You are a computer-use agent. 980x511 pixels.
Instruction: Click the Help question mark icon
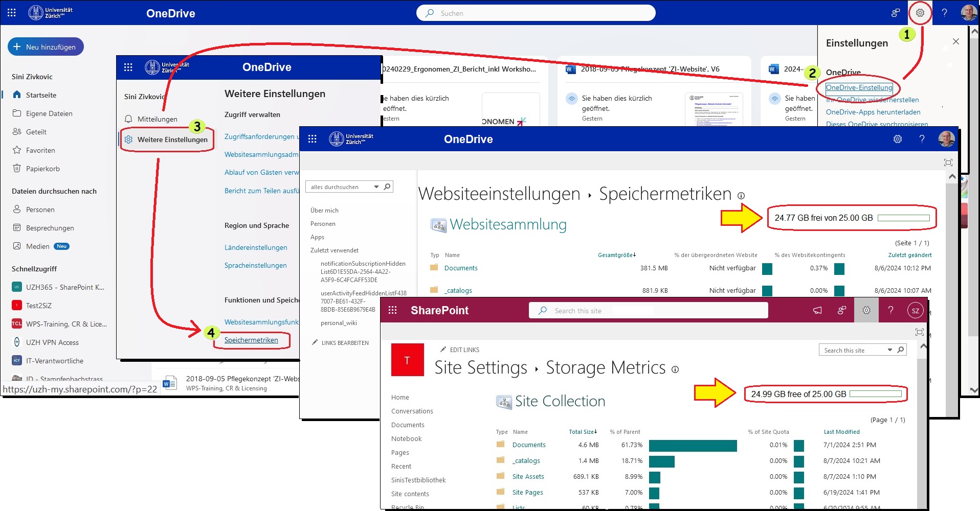click(x=945, y=13)
